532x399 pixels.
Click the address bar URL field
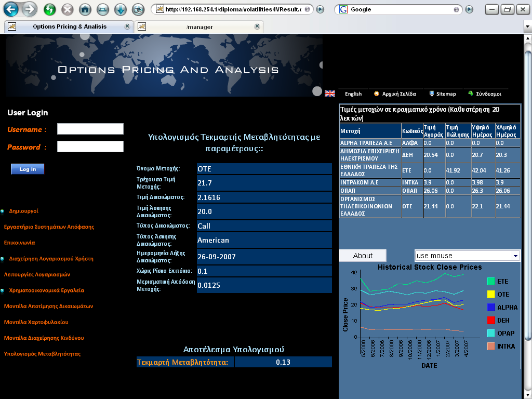pos(233,9)
